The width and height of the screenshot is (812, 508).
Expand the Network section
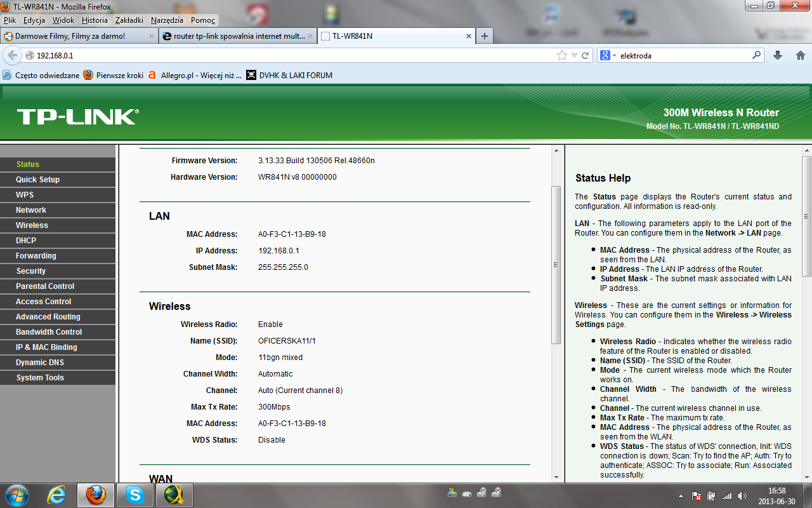[x=58, y=210]
